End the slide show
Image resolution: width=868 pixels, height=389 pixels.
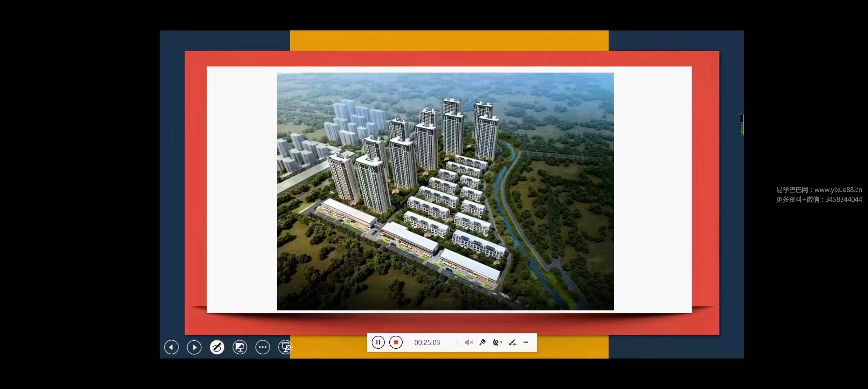click(x=285, y=347)
